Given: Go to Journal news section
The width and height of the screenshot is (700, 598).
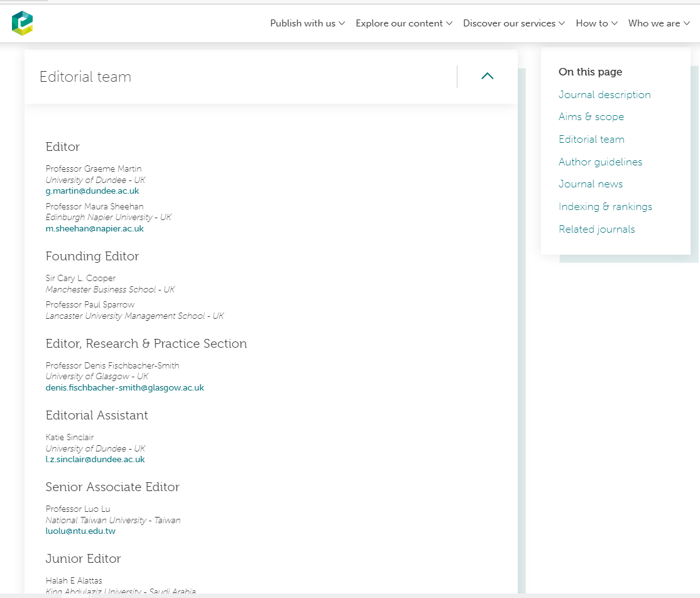Looking at the screenshot, I should (591, 184).
